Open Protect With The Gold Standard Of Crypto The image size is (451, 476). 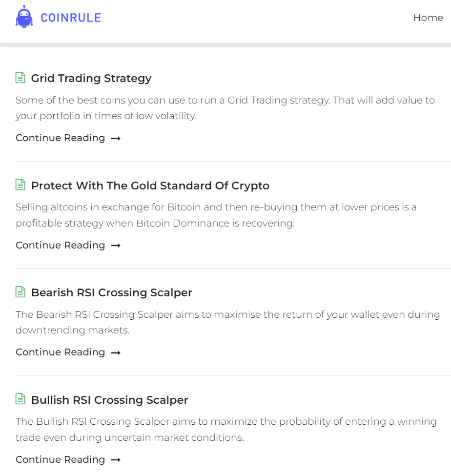(150, 186)
